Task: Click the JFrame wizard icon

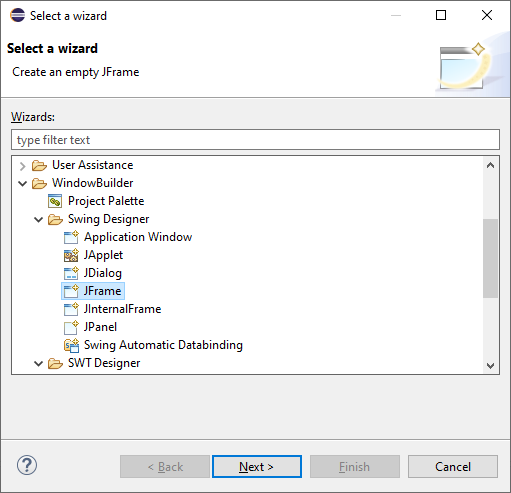Action: click(x=71, y=291)
